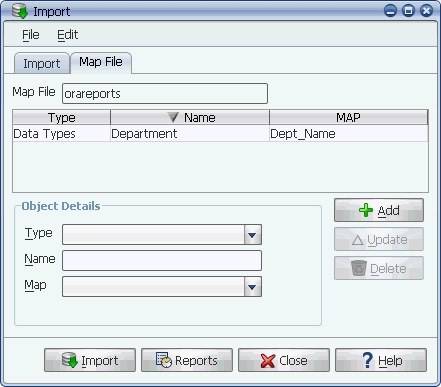Select the Department cell
441x387 pixels.
[x=190, y=134]
